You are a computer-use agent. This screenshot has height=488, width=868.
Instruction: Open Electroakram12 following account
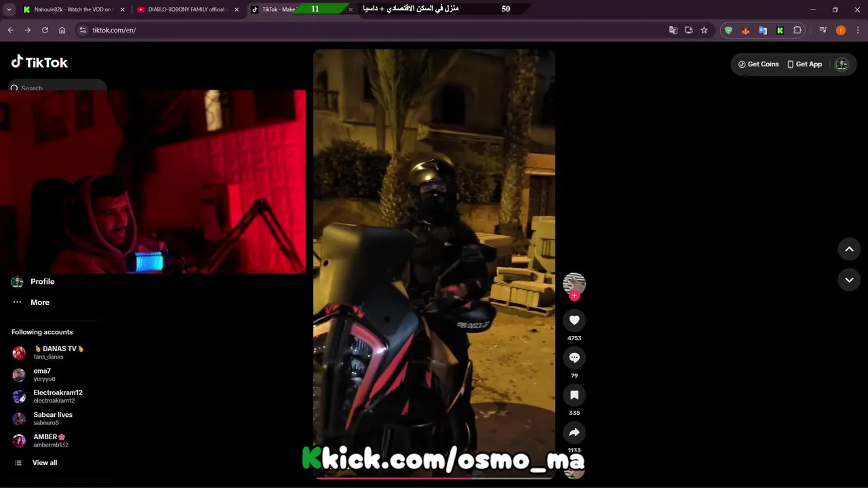click(x=58, y=396)
